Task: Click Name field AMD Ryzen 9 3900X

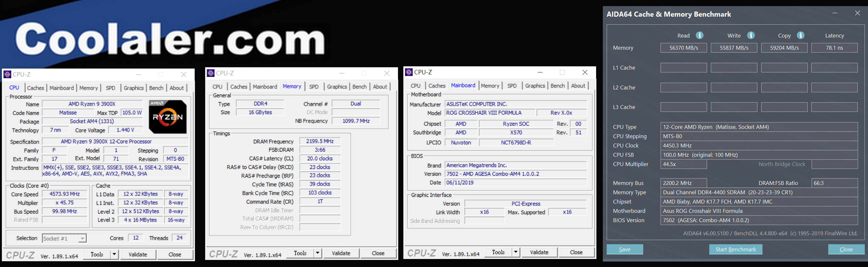Action: pyautogui.click(x=92, y=104)
